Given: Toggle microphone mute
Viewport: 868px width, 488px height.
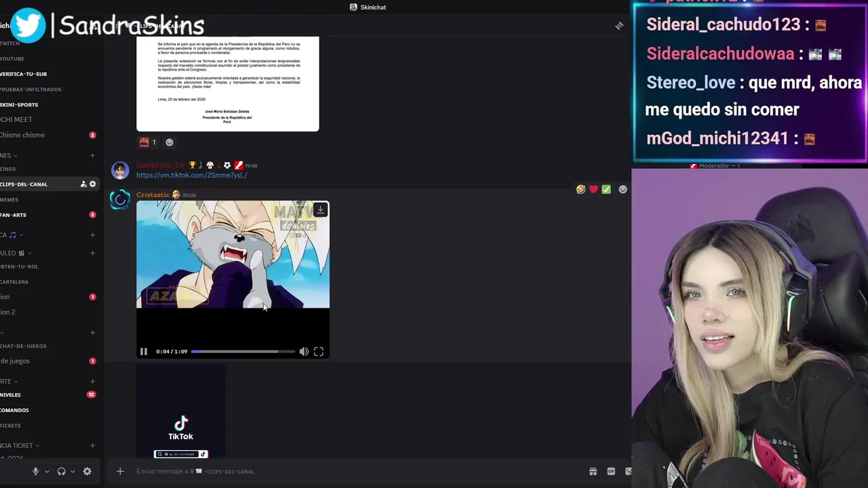Looking at the screenshot, I should point(35,471).
